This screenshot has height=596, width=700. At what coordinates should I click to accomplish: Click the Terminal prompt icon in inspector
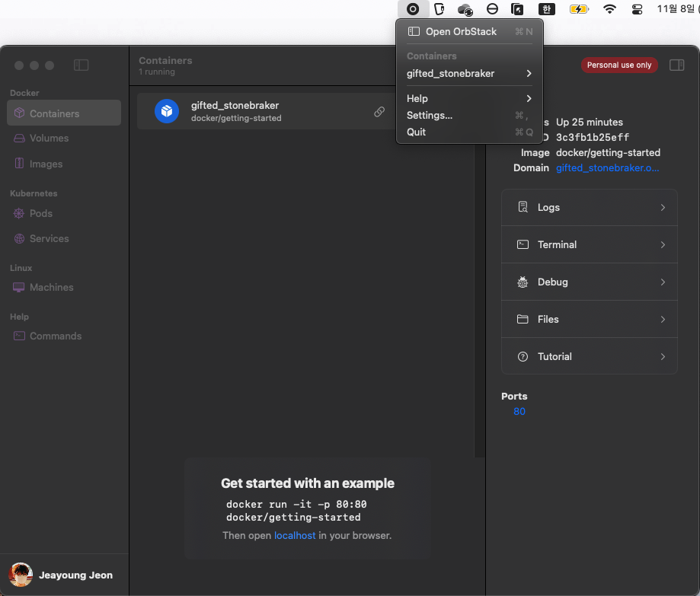[x=523, y=244]
